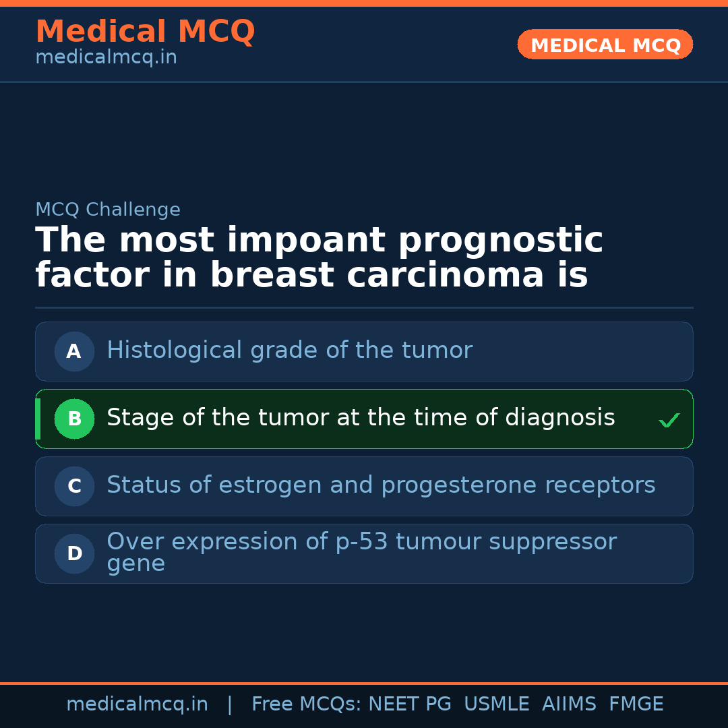This screenshot has height=728, width=728.
Task: Click the 'MCQ Challenge' label
Action: pyautogui.click(x=108, y=210)
